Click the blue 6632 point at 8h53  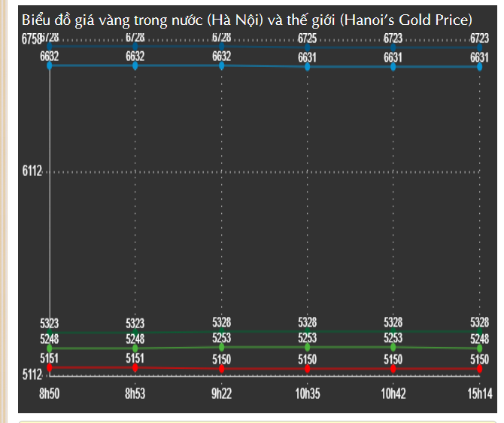[x=135, y=65]
